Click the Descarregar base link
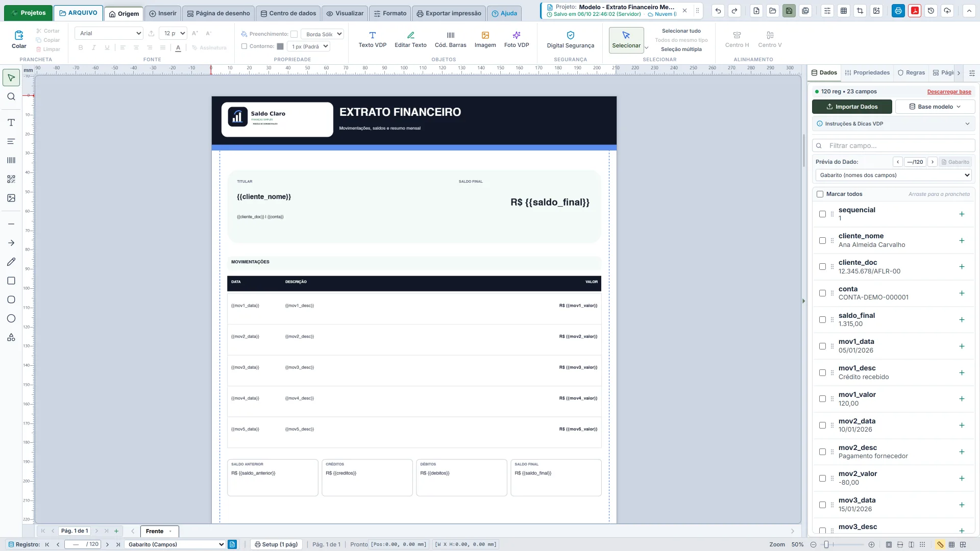This screenshot has width=980, height=551. pos(949,92)
